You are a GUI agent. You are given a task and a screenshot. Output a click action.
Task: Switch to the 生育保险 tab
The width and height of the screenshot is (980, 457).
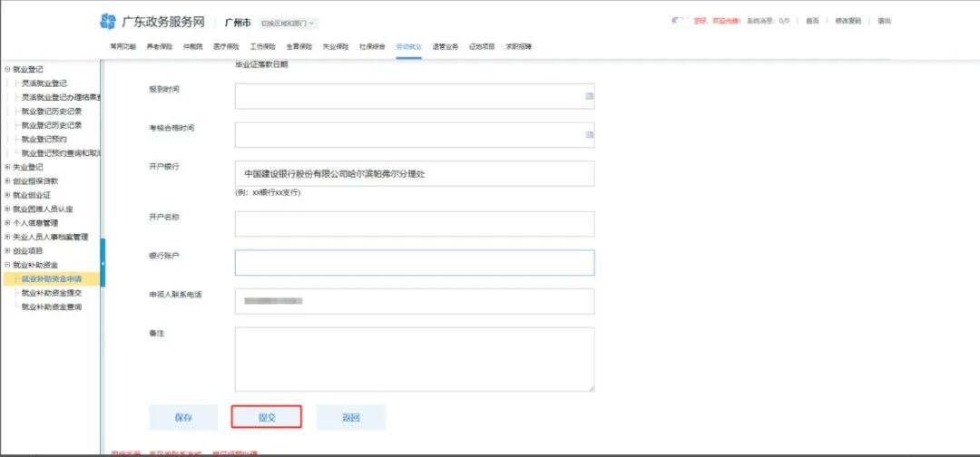tap(299, 46)
